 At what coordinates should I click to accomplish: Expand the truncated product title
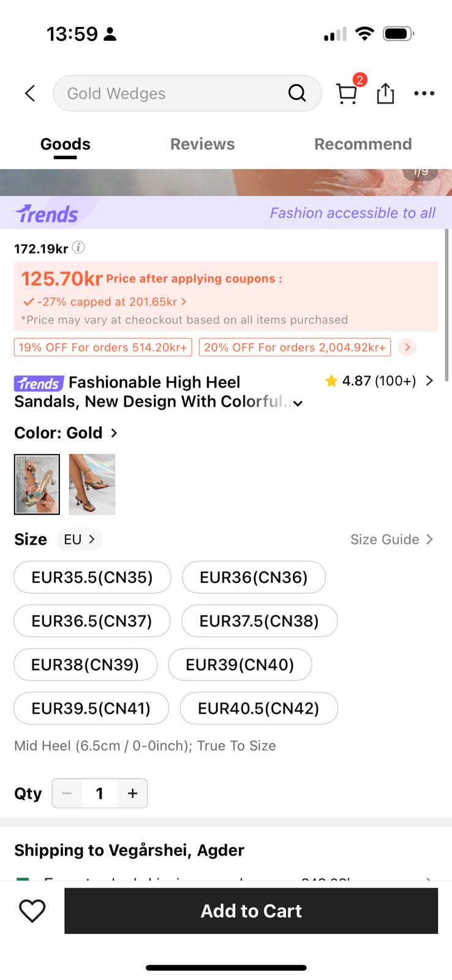click(x=298, y=403)
